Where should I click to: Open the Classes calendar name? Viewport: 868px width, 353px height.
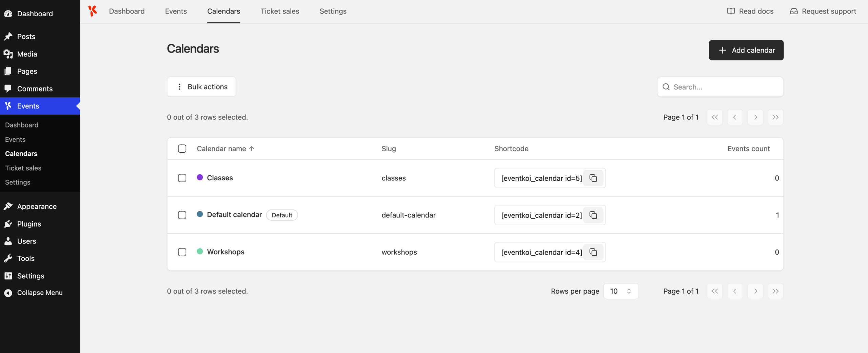point(220,178)
